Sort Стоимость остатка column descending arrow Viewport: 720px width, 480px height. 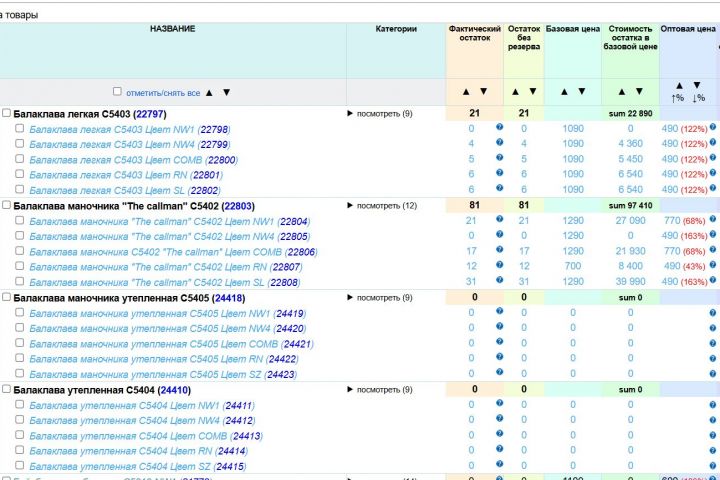[639, 91]
